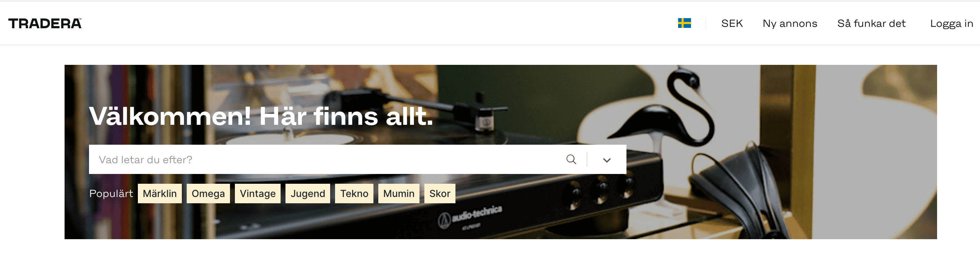Expand the search category chevron dropdown
The width and height of the screenshot is (980, 258).
607,160
